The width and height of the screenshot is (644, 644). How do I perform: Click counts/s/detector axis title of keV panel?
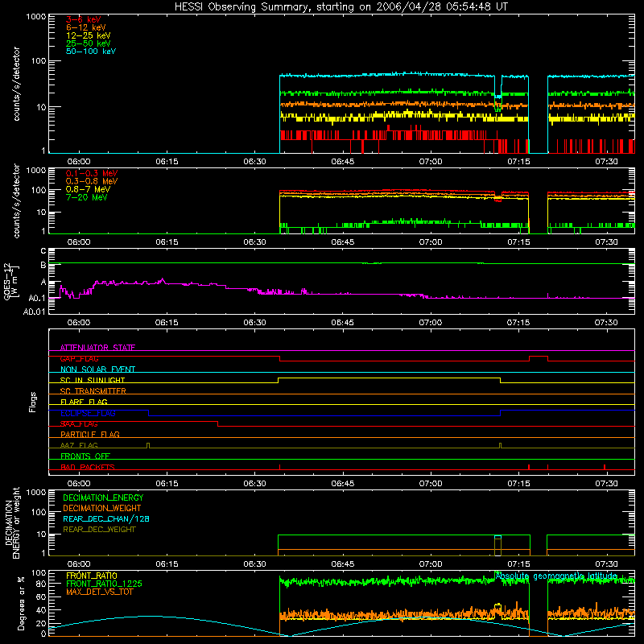click(16, 84)
